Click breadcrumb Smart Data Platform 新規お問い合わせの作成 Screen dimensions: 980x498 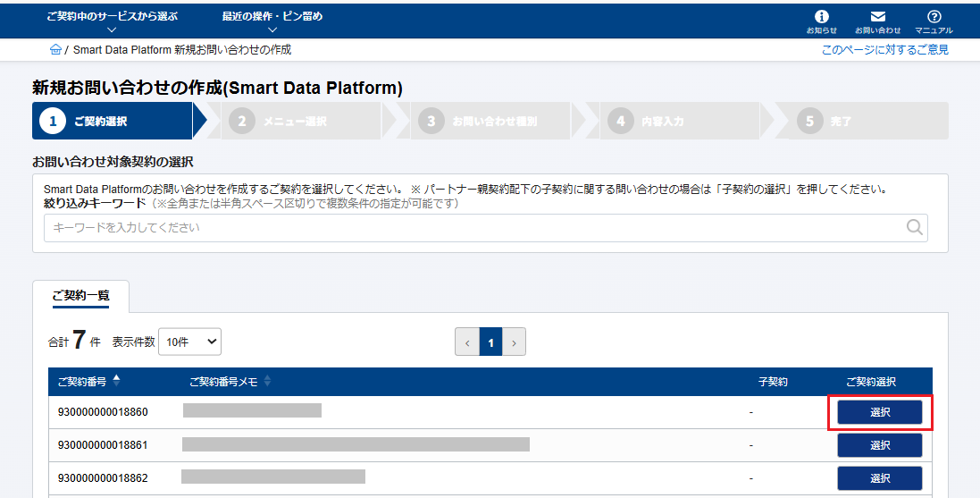tap(182, 49)
